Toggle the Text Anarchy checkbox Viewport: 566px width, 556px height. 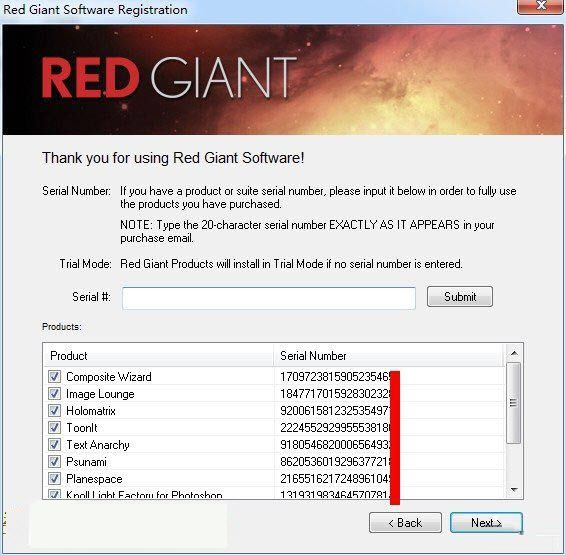[54, 444]
